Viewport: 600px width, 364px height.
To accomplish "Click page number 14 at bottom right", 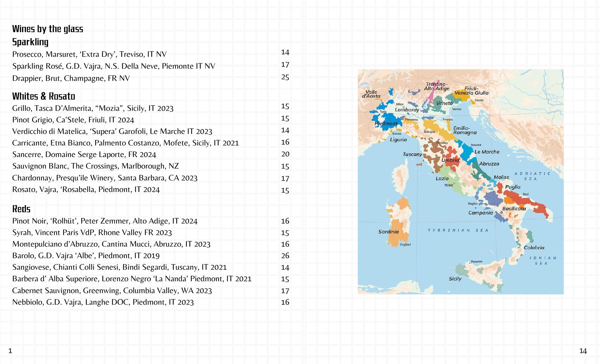I will tap(583, 351).
